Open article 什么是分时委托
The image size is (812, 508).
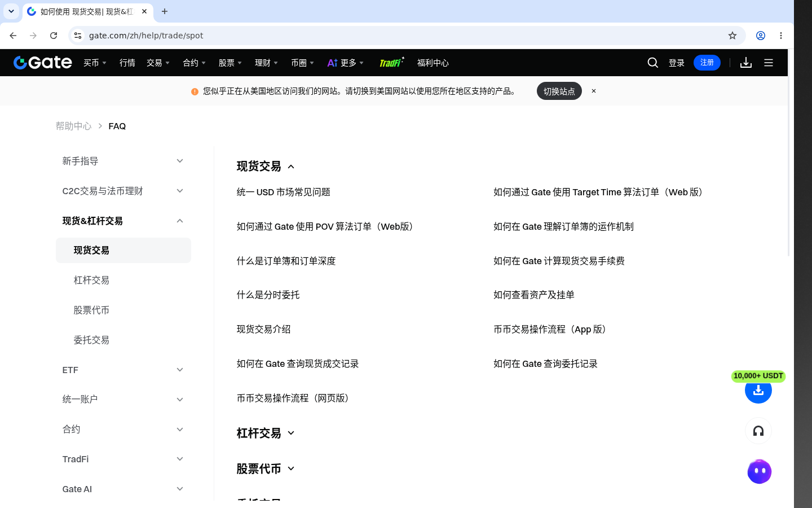tap(268, 295)
